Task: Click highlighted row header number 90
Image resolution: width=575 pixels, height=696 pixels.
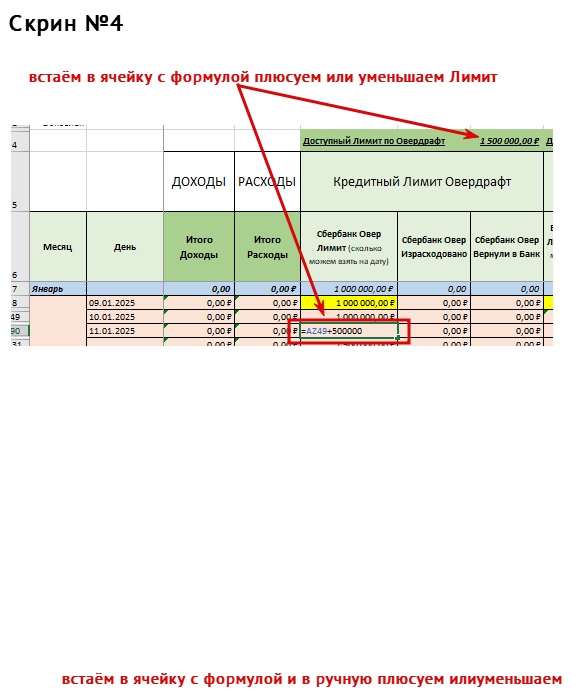Action: pyautogui.click(x=20, y=331)
